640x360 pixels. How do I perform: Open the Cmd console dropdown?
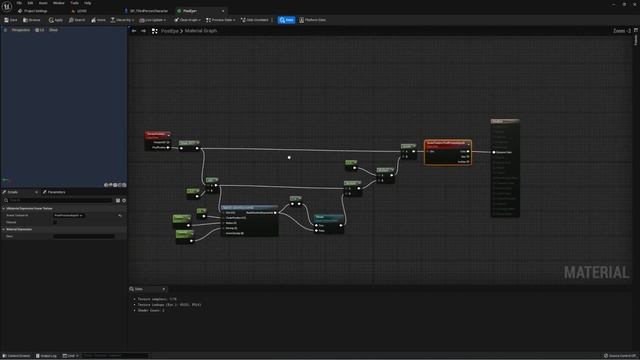[71, 356]
